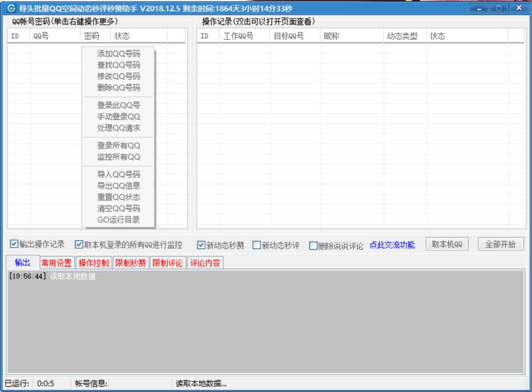Click the 全部开始 button
532x392 pixels.
pos(500,244)
